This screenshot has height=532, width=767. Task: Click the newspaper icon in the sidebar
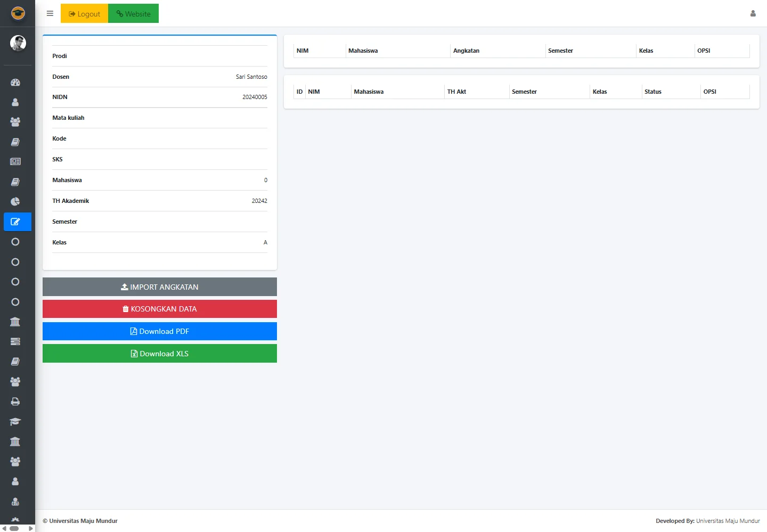click(x=15, y=162)
